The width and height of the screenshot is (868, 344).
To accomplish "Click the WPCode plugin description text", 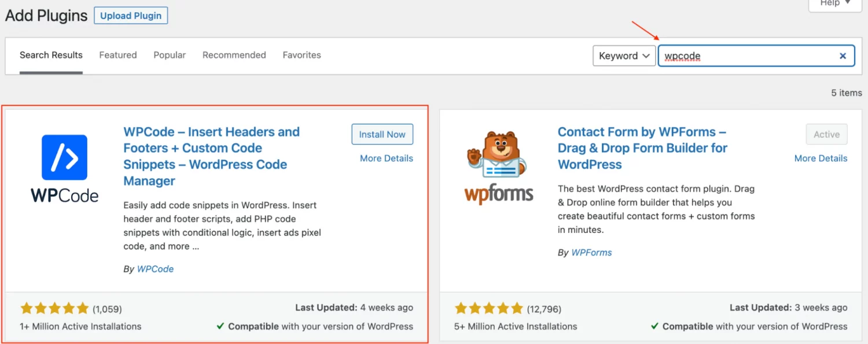I will coord(222,226).
